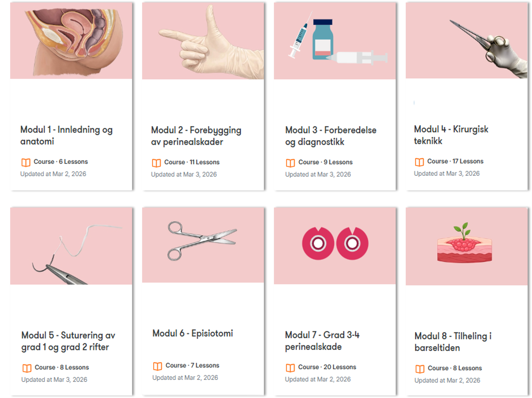Click the book icon beside 20 Lessons
This screenshot has width=532, height=398.
click(290, 368)
